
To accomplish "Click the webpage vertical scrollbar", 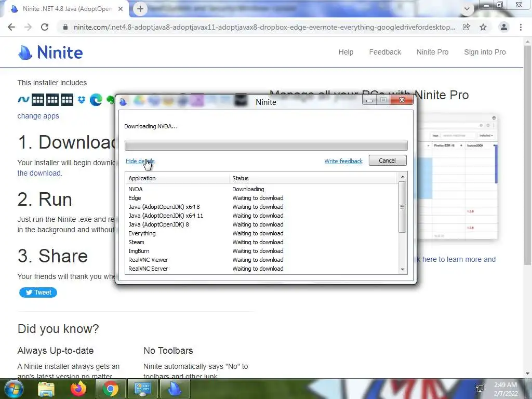I will click(527, 154).
